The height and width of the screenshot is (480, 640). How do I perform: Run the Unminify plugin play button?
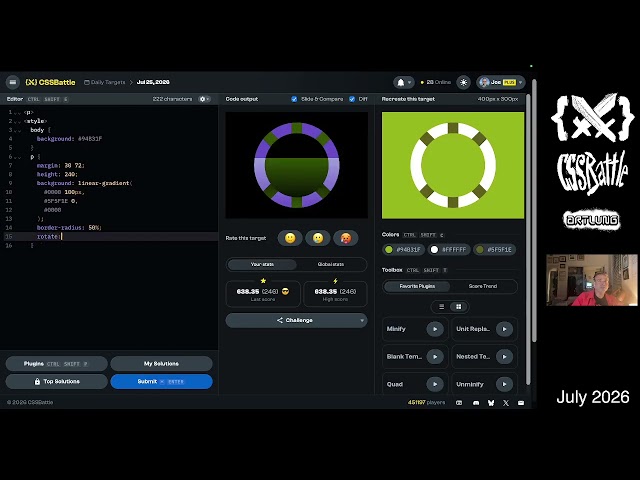tap(504, 384)
